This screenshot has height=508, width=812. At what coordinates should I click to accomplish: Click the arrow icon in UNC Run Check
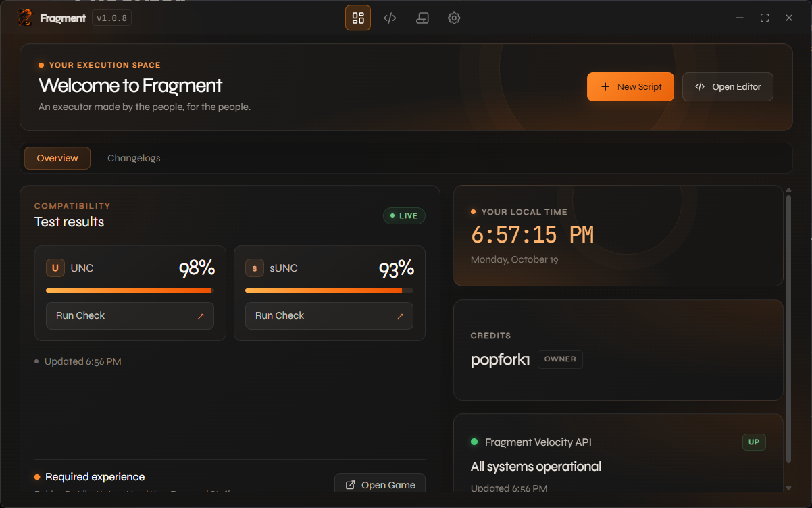[x=201, y=316]
